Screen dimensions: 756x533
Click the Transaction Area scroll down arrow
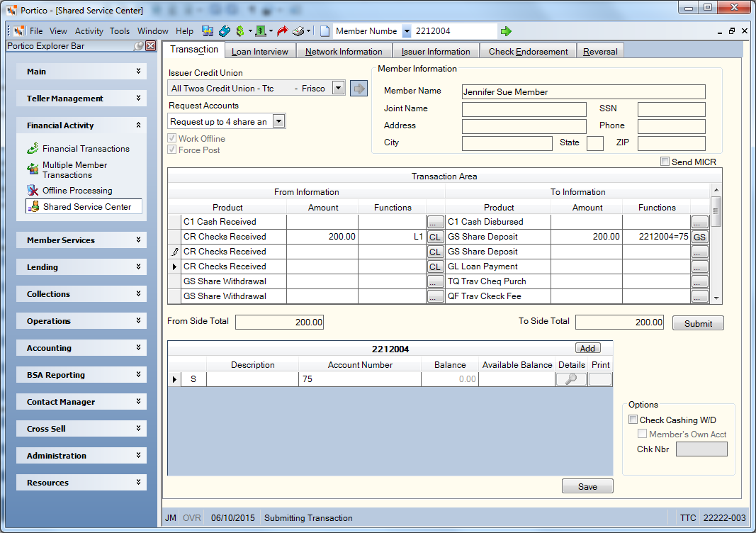716,298
